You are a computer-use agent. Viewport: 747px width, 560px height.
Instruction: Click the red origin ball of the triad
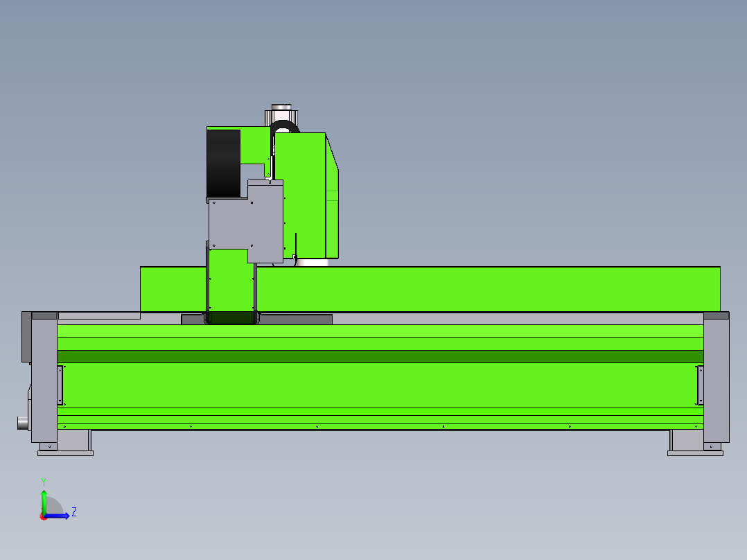(x=44, y=516)
